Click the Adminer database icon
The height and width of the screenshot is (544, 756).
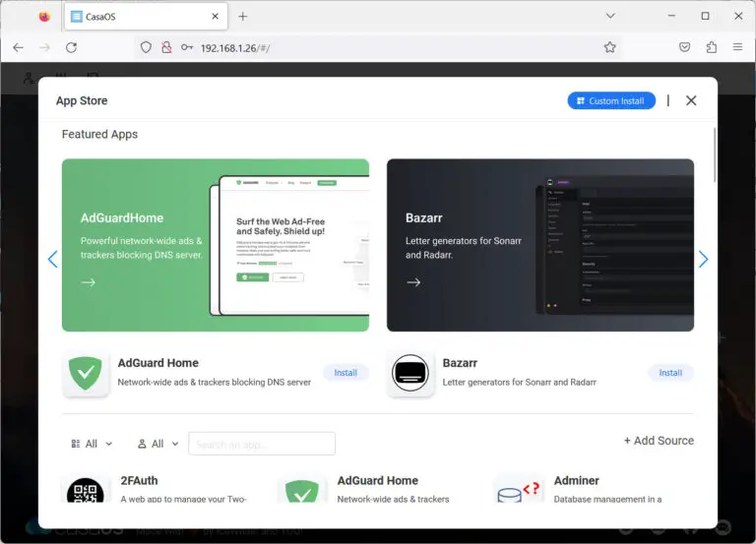click(x=519, y=492)
